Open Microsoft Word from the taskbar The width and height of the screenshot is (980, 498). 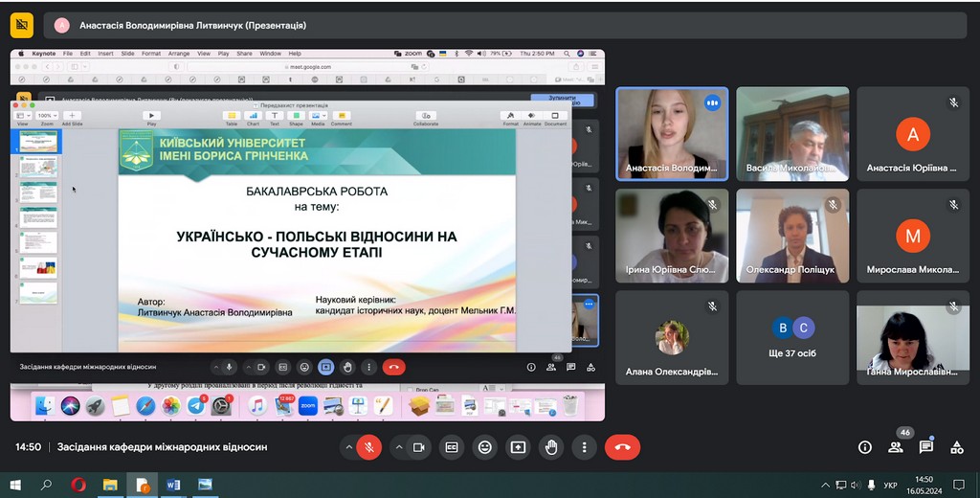[173, 486]
